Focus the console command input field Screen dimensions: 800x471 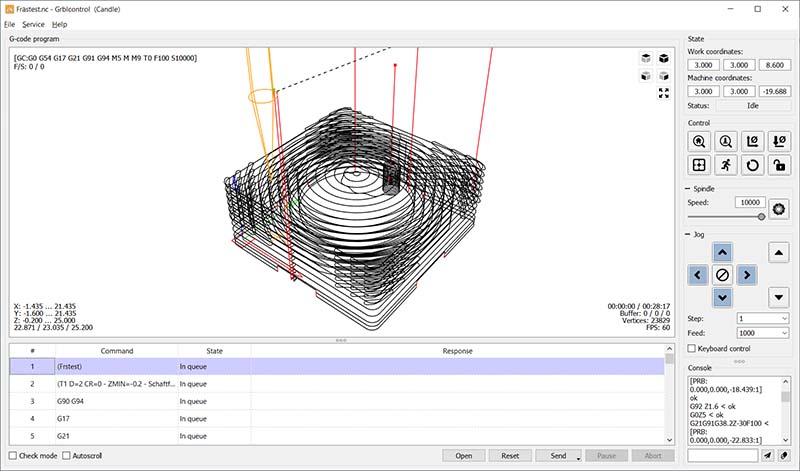tap(722, 455)
